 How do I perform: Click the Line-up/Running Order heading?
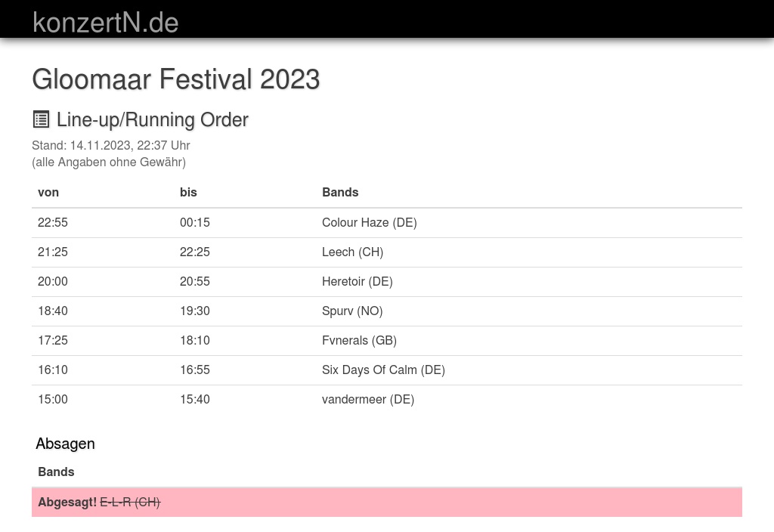point(152,119)
